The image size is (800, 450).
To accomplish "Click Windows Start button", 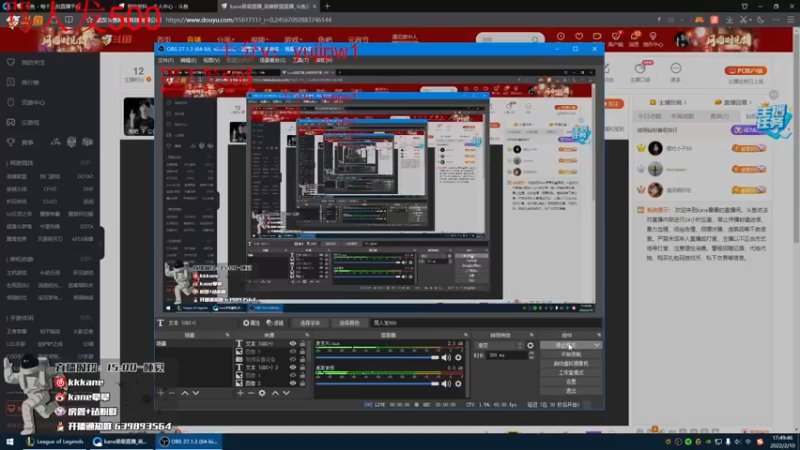I will pyautogui.click(x=10, y=442).
